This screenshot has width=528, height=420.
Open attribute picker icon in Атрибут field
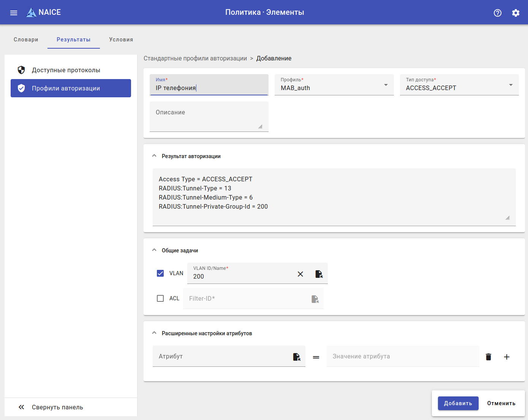(x=297, y=357)
